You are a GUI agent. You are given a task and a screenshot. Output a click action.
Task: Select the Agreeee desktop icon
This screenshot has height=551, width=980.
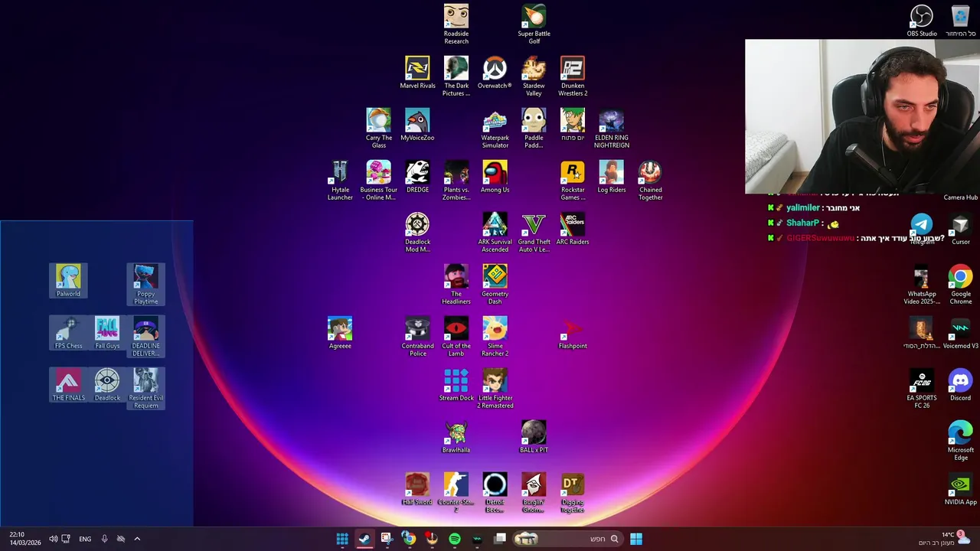coord(340,333)
